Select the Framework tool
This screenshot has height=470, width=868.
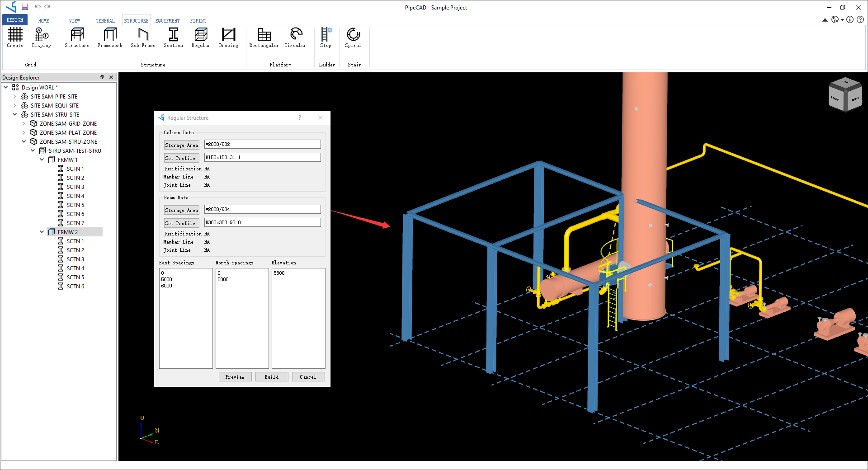pos(110,38)
